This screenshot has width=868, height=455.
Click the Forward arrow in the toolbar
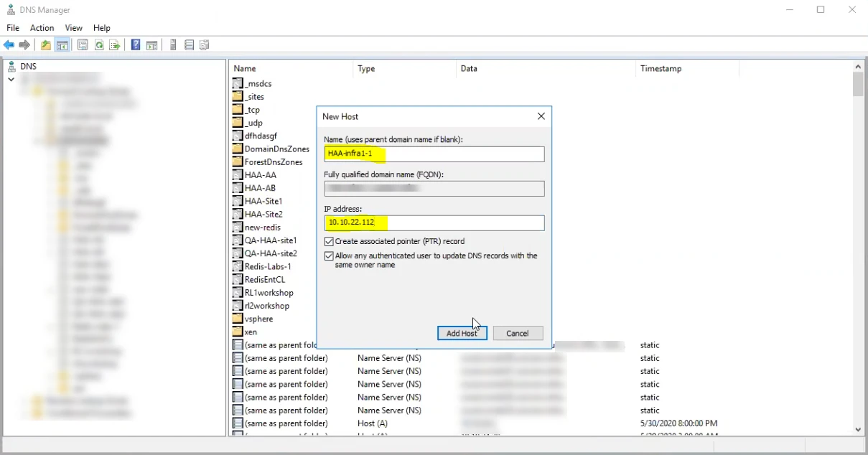pos(24,45)
